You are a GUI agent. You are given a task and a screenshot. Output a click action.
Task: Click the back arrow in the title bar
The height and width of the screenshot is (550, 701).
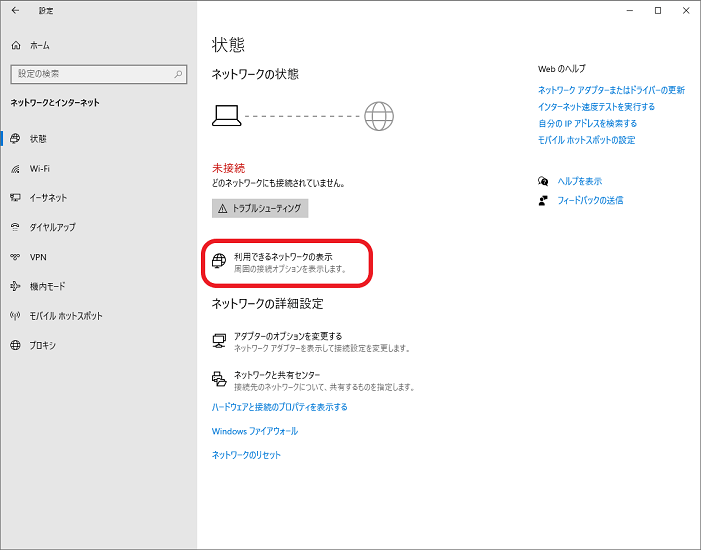pyautogui.click(x=15, y=10)
